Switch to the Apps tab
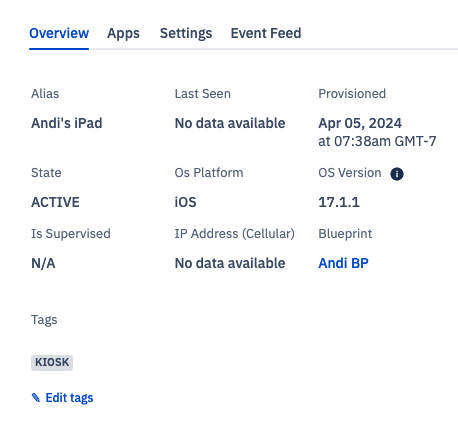Screen dimensions: 458x437 pos(123,33)
